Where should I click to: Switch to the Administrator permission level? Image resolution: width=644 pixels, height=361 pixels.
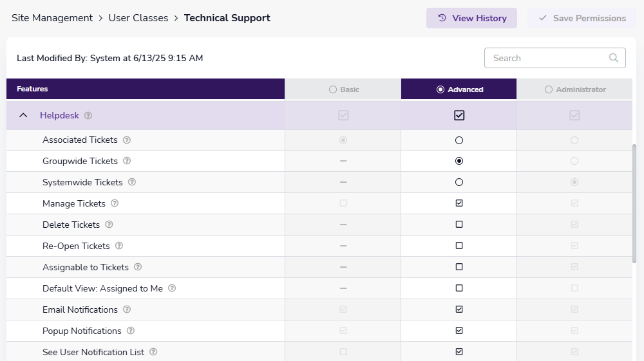point(574,89)
